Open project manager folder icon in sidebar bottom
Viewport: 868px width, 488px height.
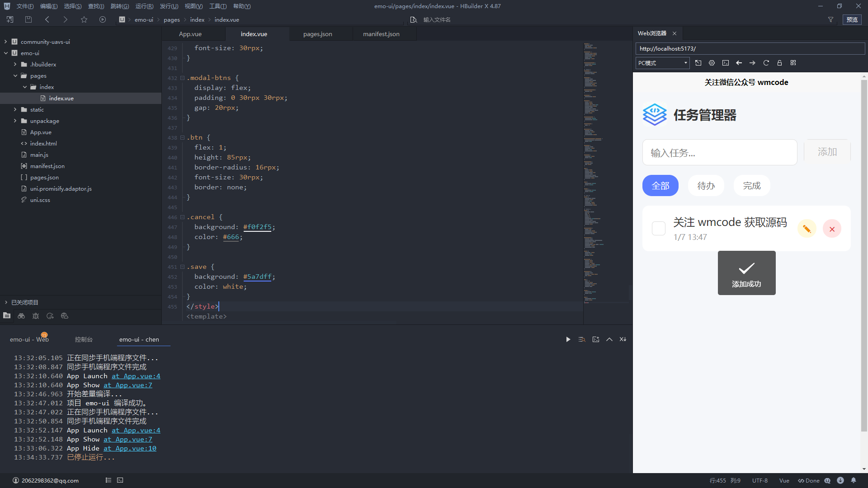point(7,316)
